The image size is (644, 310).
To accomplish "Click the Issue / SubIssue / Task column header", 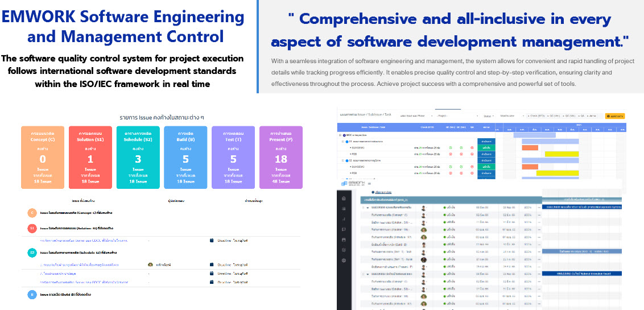I will point(373,127).
